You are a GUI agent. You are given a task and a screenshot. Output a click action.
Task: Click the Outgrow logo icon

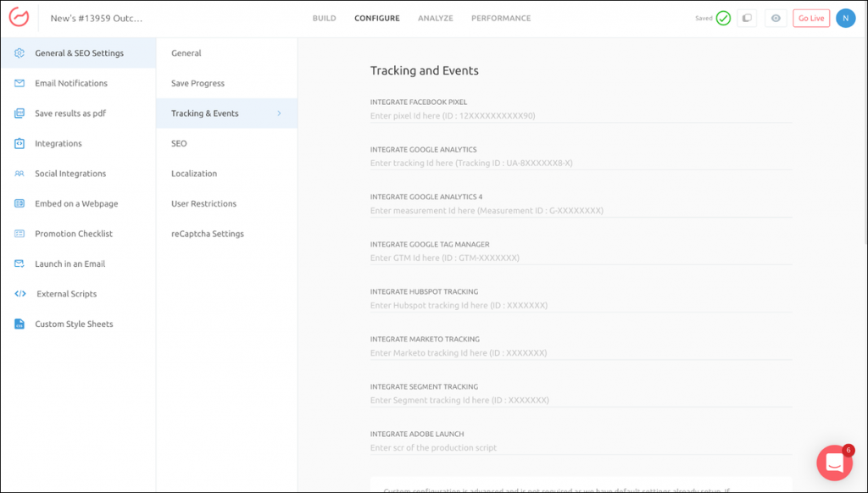point(19,18)
